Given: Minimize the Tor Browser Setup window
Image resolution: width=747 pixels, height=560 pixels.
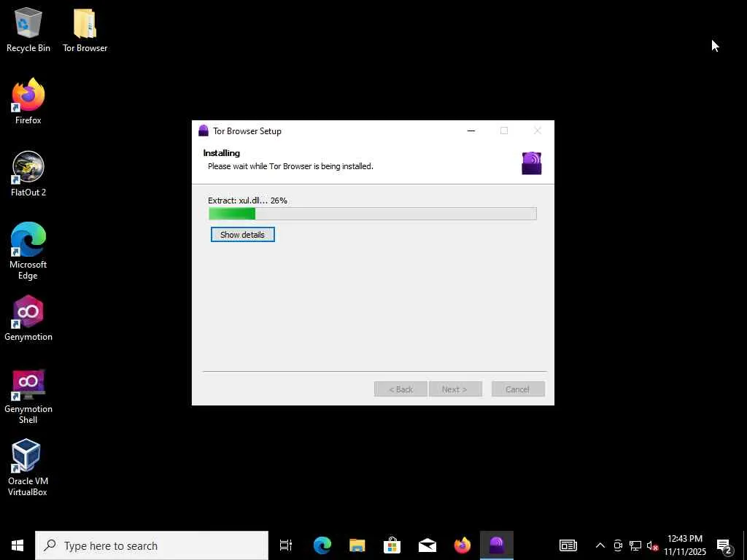Looking at the screenshot, I should (471, 131).
